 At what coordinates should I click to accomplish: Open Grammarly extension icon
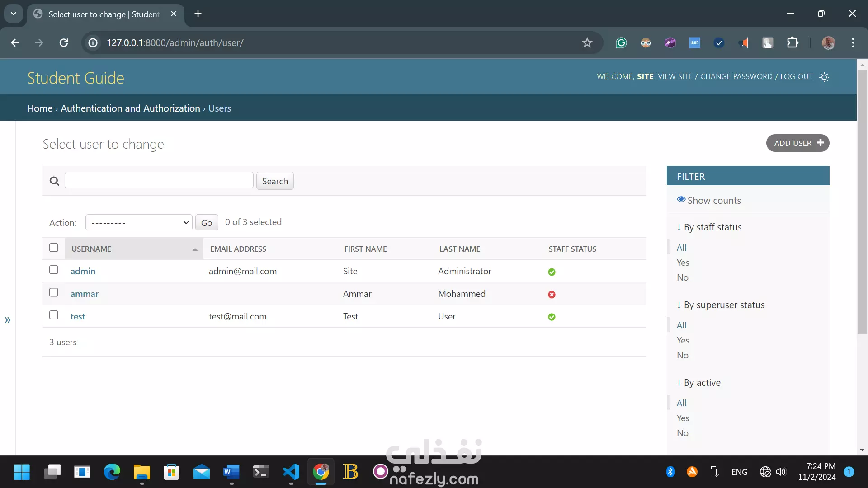pos(621,43)
